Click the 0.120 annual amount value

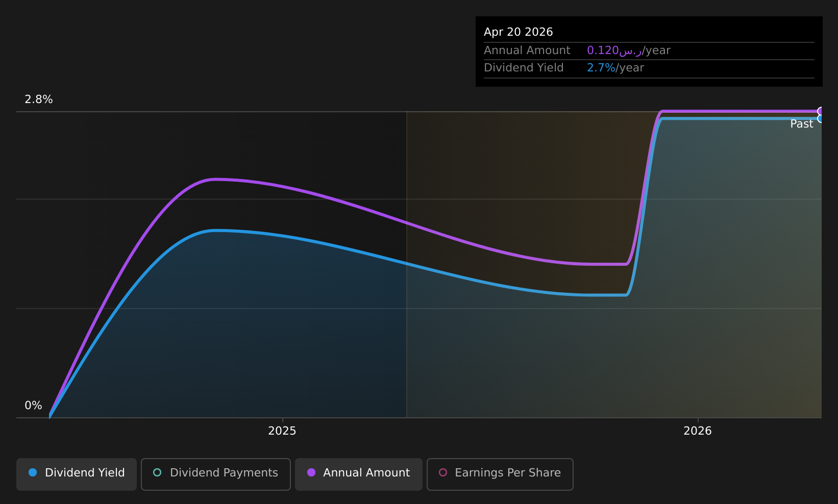click(x=614, y=51)
